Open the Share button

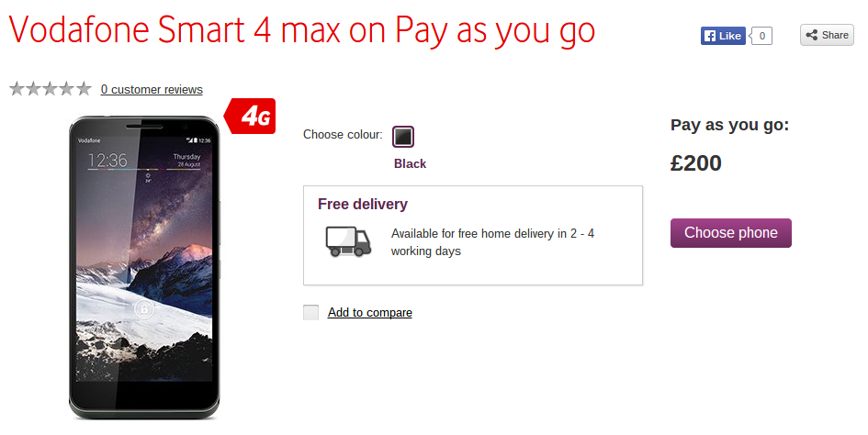coord(827,36)
